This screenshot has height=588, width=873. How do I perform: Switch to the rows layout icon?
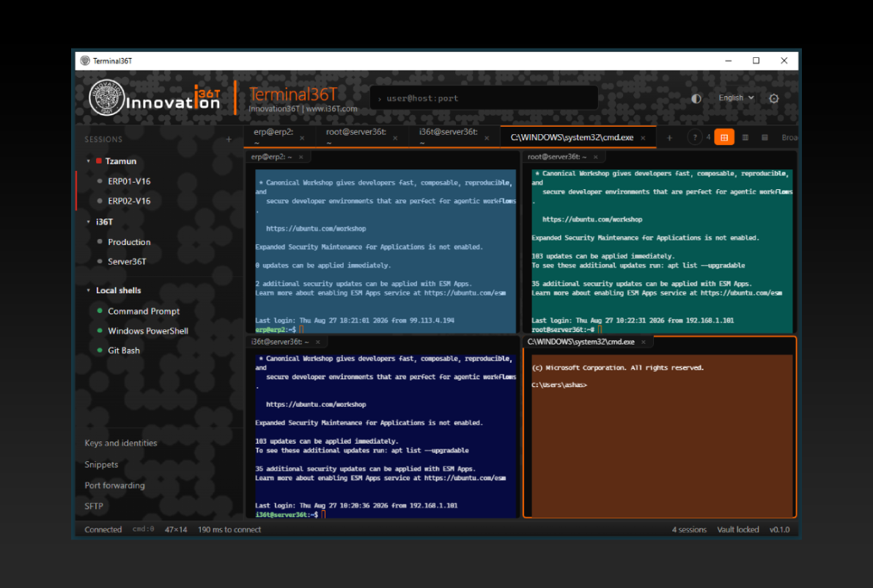tap(765, 138)
